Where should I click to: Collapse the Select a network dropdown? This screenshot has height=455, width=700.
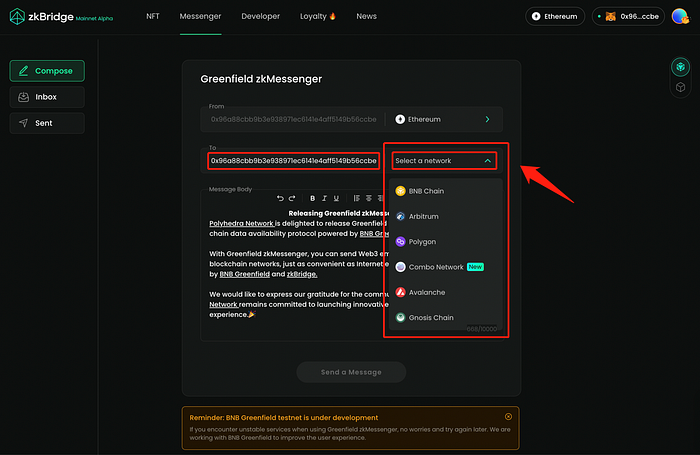[x=444, y=161]
